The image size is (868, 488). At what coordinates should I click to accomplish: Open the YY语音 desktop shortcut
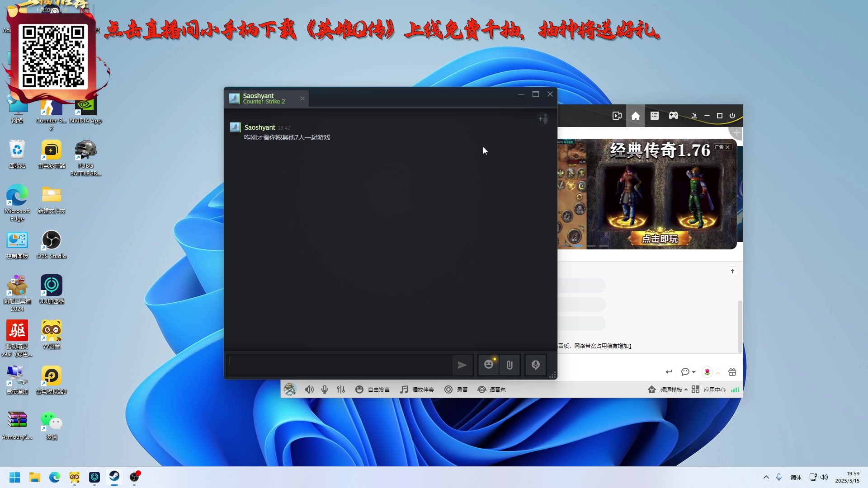(52, 335)
